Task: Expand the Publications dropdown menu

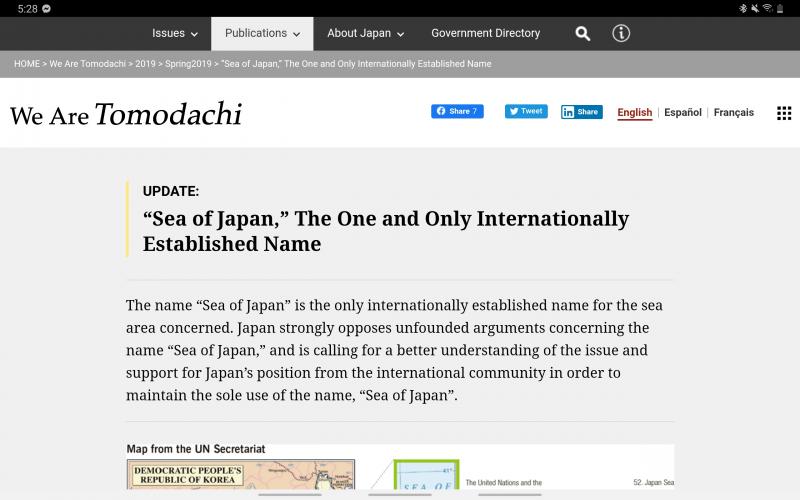Action: pyautogui.click(x=262, y=33)
